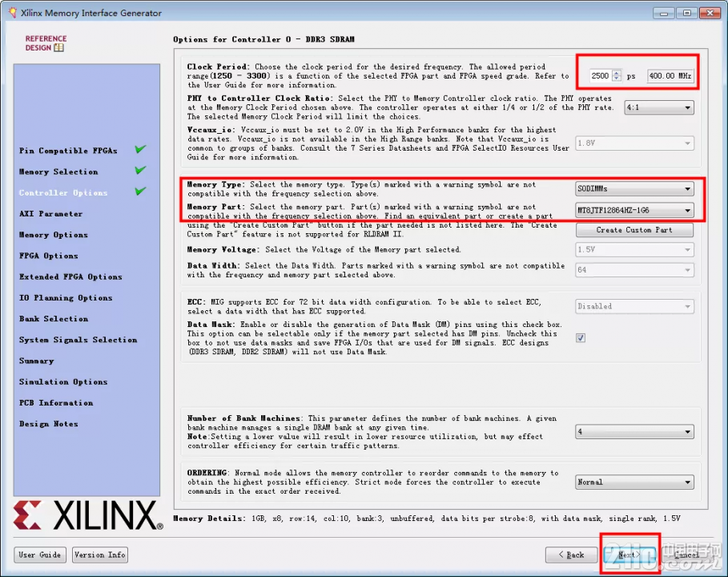The width and height of the screenshot is (728, 577).
Task: Decrease clock period with down arrow
Action: [617, 78]
